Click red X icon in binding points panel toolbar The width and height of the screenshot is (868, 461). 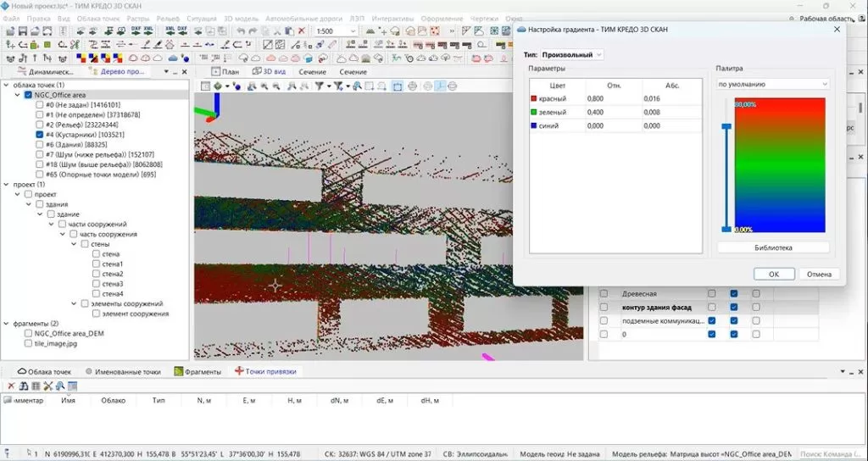(x=11, y=386)
